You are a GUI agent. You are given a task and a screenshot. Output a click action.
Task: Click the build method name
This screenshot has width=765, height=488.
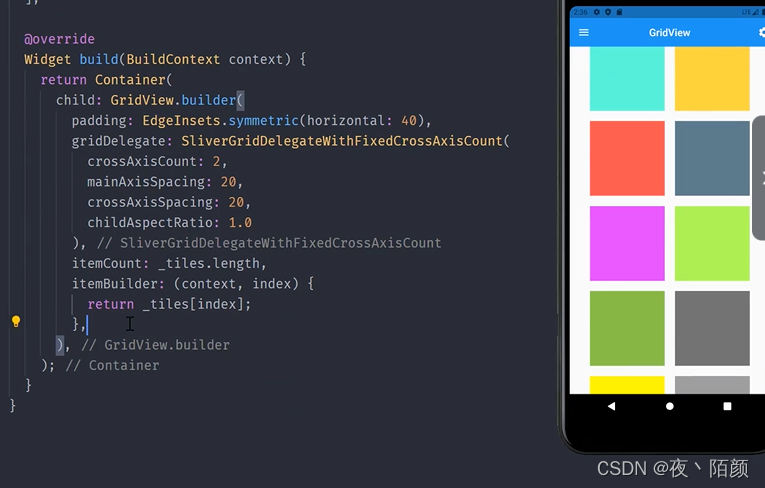point(99,60)
